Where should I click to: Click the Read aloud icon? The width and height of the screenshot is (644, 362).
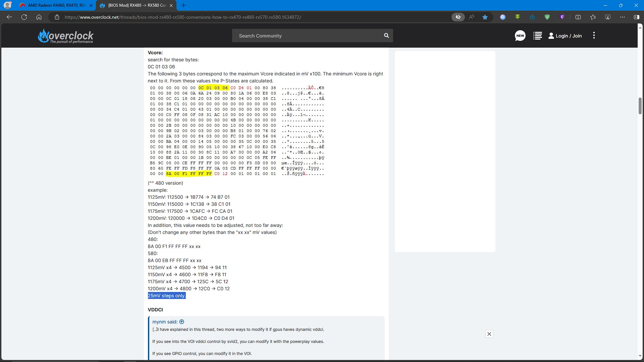point(472,17)
